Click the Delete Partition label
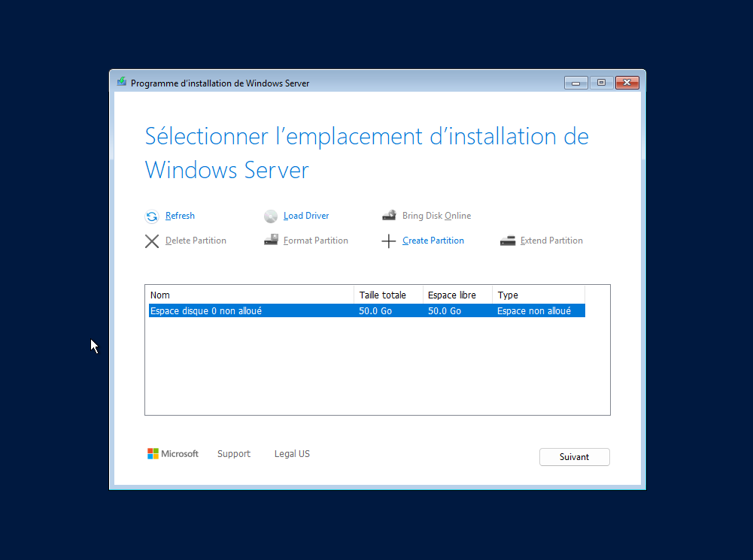The image size is (753, 560). click(196, 241)
